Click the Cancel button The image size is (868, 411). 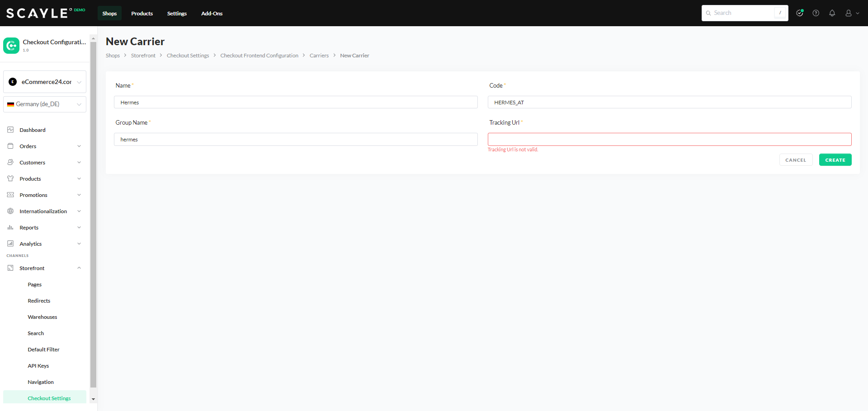[796, 160]
